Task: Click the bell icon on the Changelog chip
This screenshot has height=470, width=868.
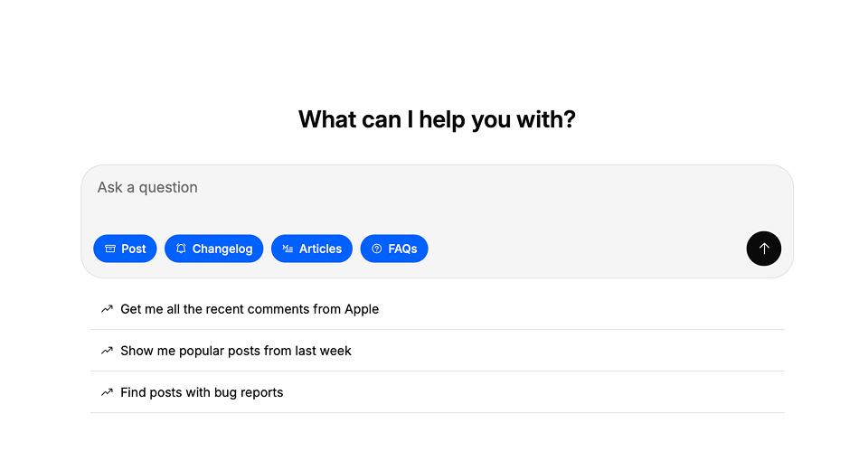Action: [x=181, y=249]
